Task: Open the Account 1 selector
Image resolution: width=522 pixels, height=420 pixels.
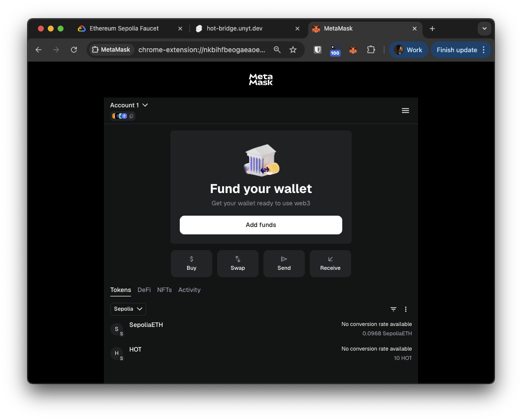Action: pos(129,105)
